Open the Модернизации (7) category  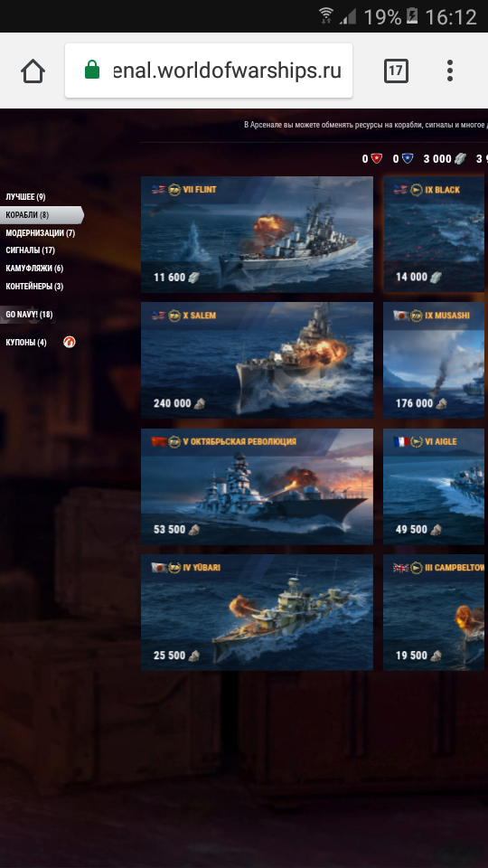pyautogui.click(x=41, y=233)
